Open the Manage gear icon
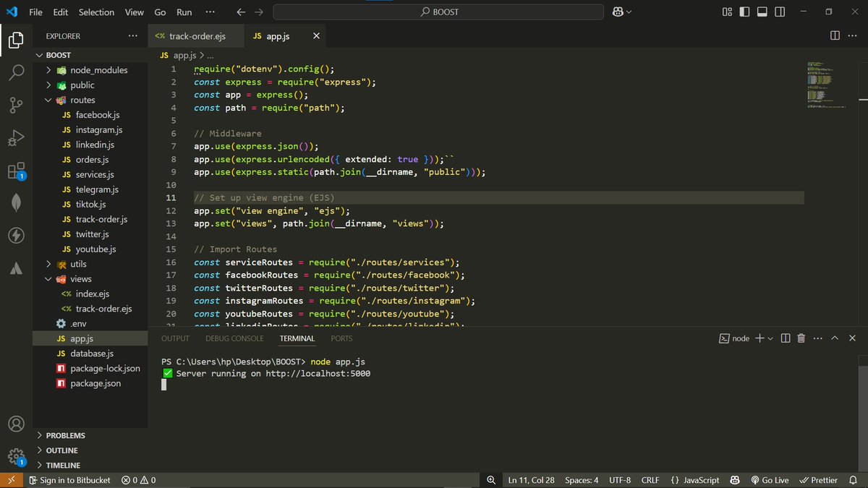 click(x=16, y=456)
